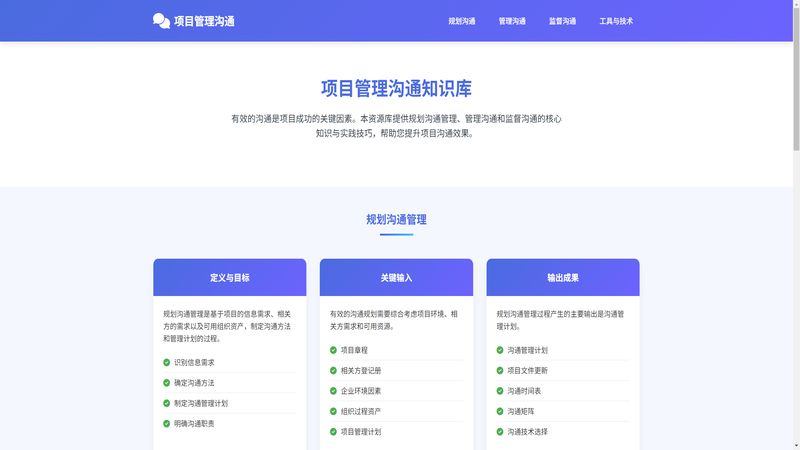
Task: Click the check icon beside 确定沟通方法
Action: click(166, 383)
